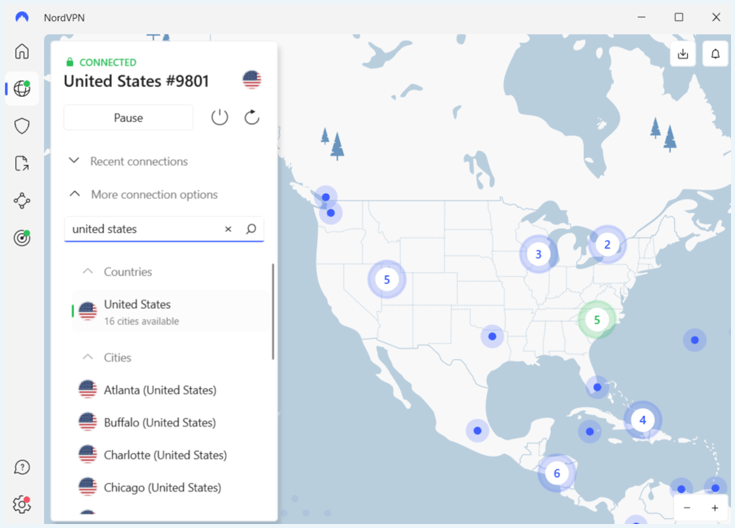Open settings gear icon in sidebar

(22, 505)
